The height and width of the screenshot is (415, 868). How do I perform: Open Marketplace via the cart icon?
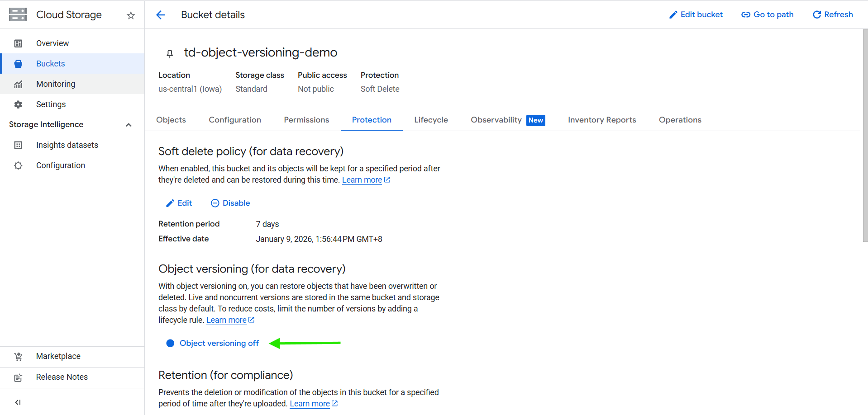point(18,356)
